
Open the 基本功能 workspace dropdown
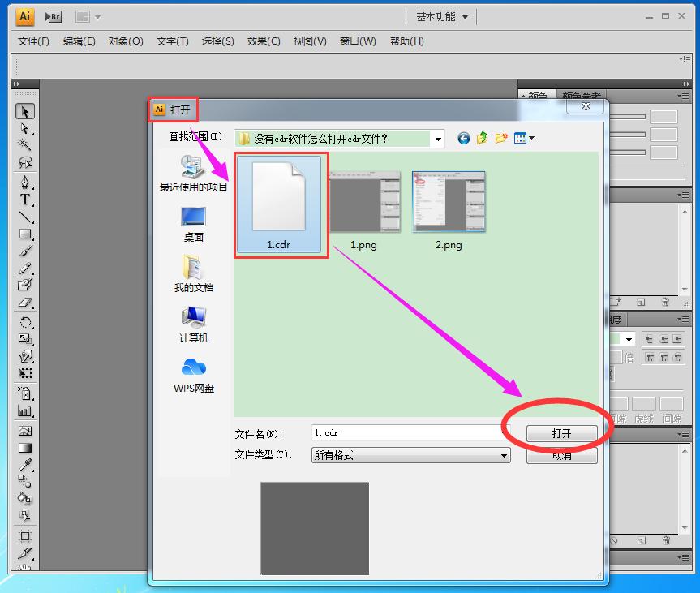(440, 15)
